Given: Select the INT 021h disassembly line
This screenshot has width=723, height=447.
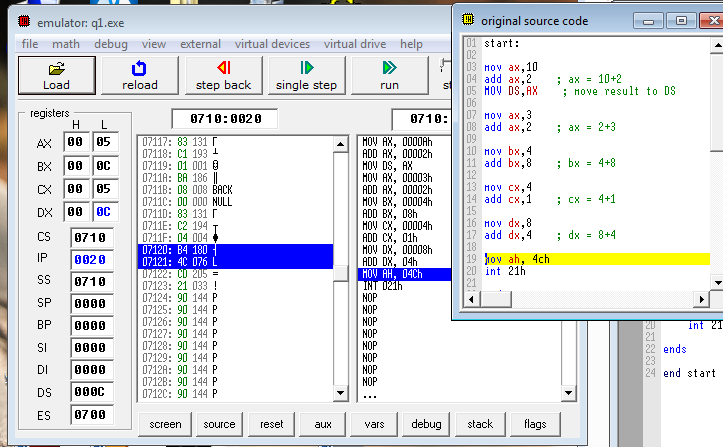Looking at the screenshot, I should [x=387, y=286].
